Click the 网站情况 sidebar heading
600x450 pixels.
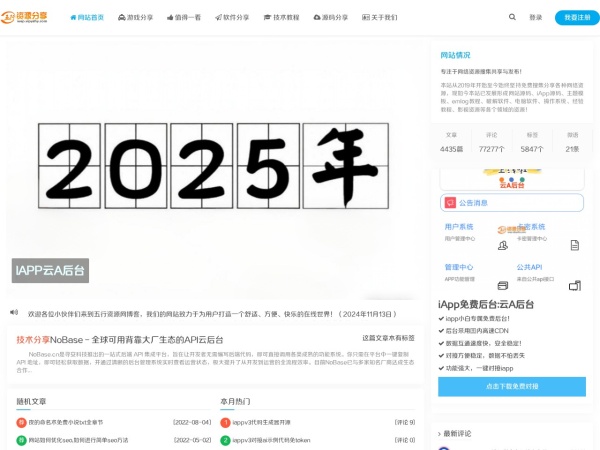[x=455, y=55]
